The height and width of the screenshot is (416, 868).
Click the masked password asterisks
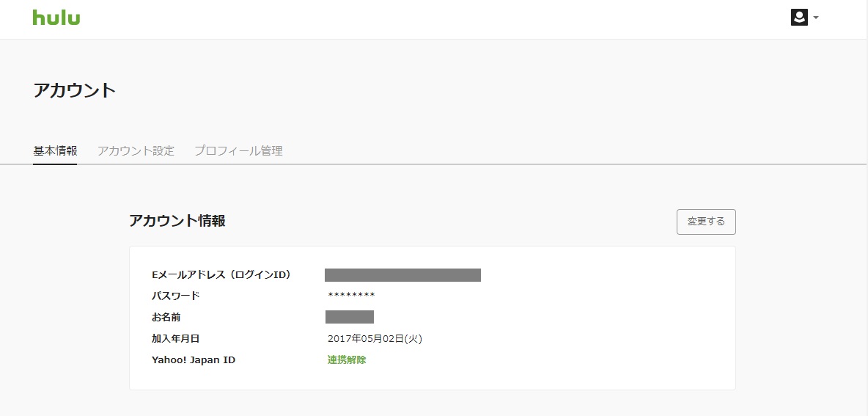[351, 296]
